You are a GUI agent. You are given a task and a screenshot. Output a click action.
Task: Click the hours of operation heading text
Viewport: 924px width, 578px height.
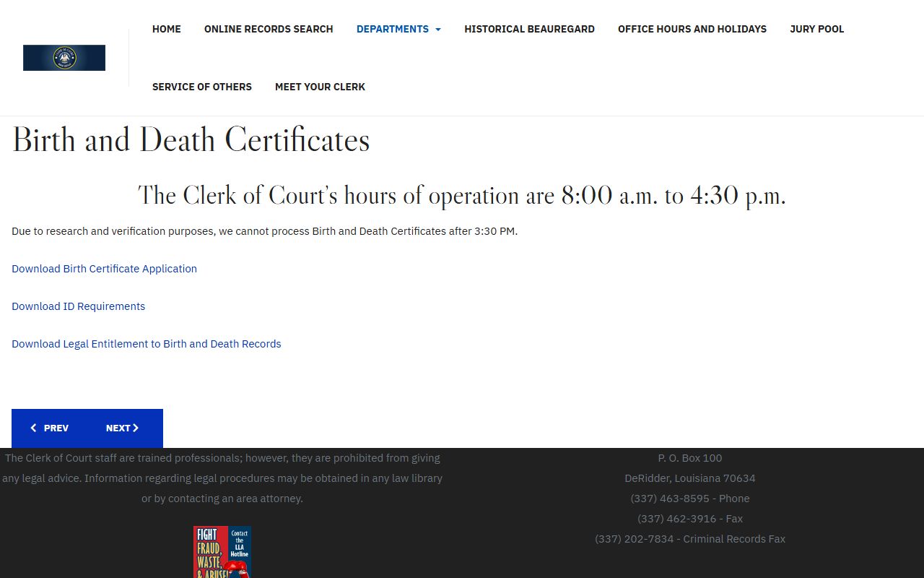(462, 196)
